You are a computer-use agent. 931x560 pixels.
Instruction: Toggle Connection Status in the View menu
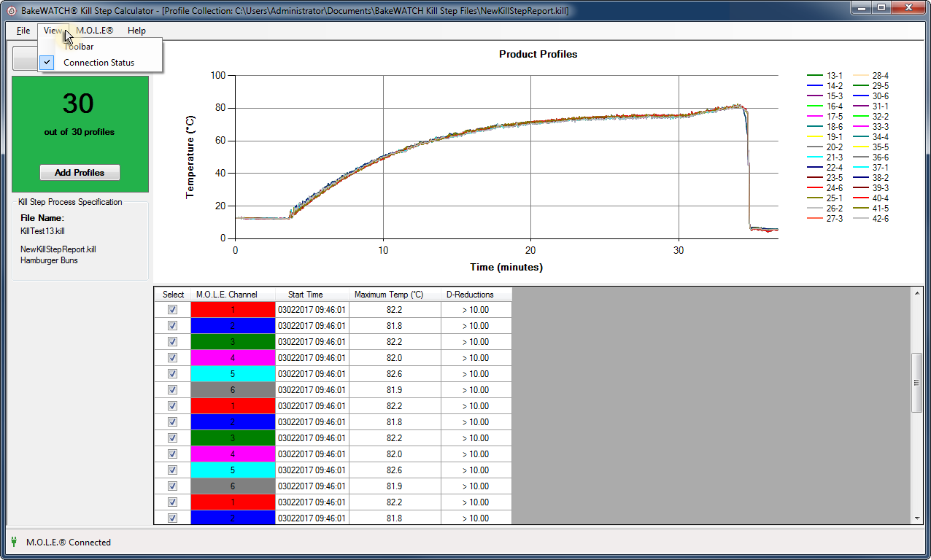[98, 63]
